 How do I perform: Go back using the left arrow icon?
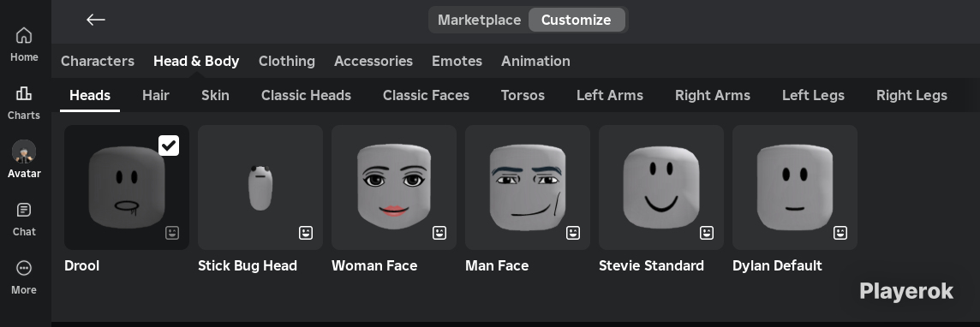(x=96, y=20)
